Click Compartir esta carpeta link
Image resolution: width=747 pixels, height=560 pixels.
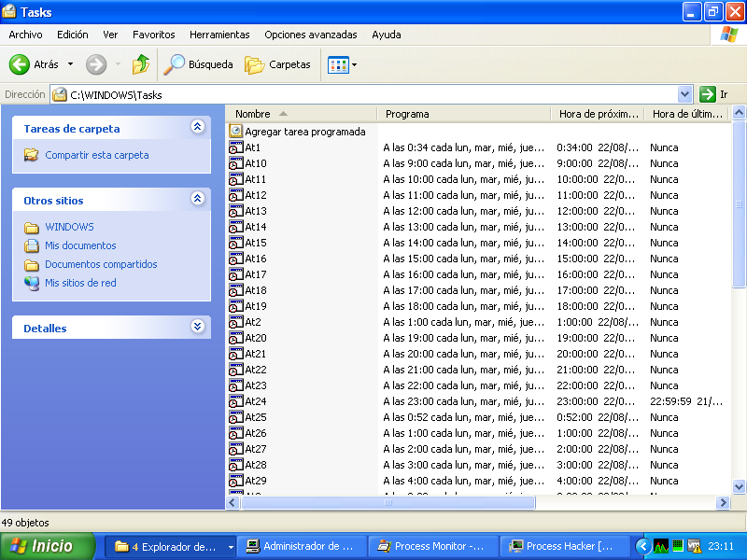96,155
